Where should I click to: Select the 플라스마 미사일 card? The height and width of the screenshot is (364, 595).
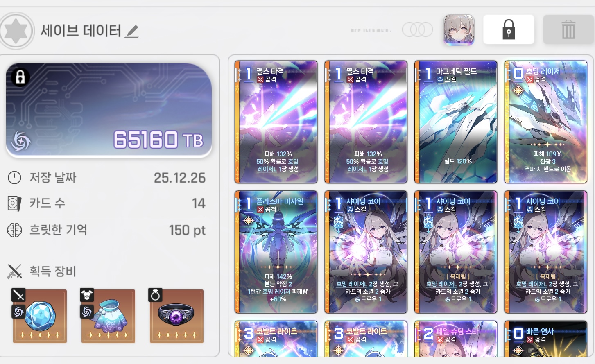click(276, 252)
